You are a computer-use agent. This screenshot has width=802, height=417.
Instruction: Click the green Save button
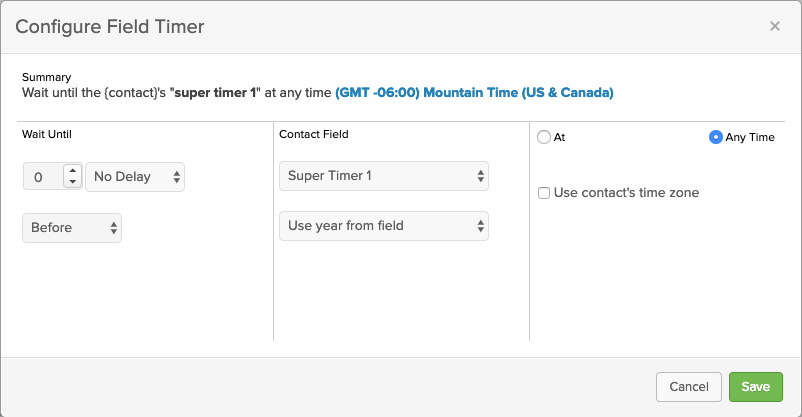coord(755,387)
